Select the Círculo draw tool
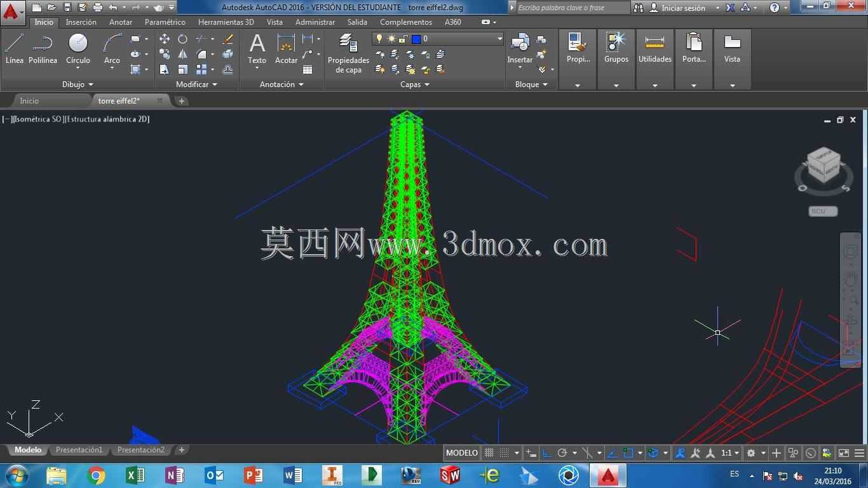The height and width of the screenshot is (488, 868). (78, 49)
